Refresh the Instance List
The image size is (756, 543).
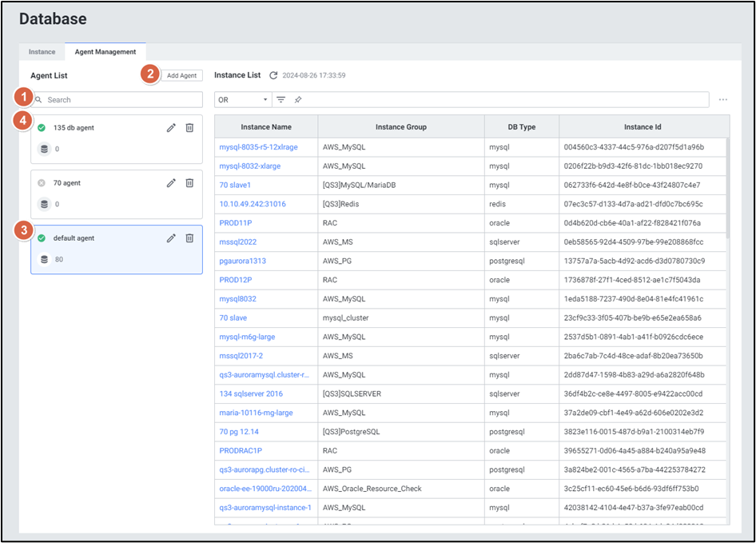click(273, 75)
